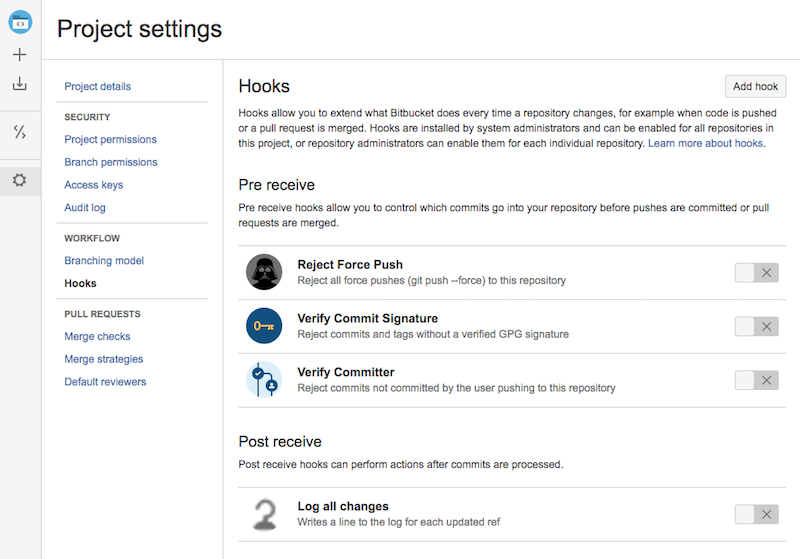800x559 pixels.
Task: Click 'Writes a line to the log' description
Action: [398, 522]
